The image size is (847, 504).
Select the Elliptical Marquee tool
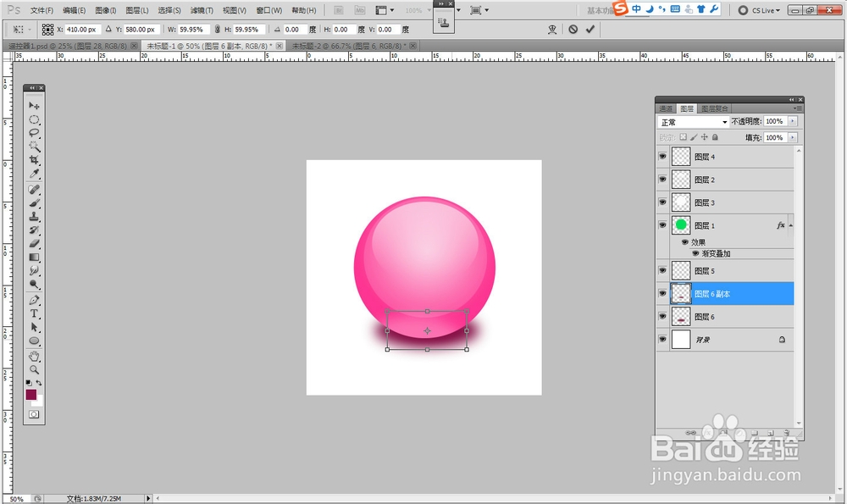(x=34, y=119)
